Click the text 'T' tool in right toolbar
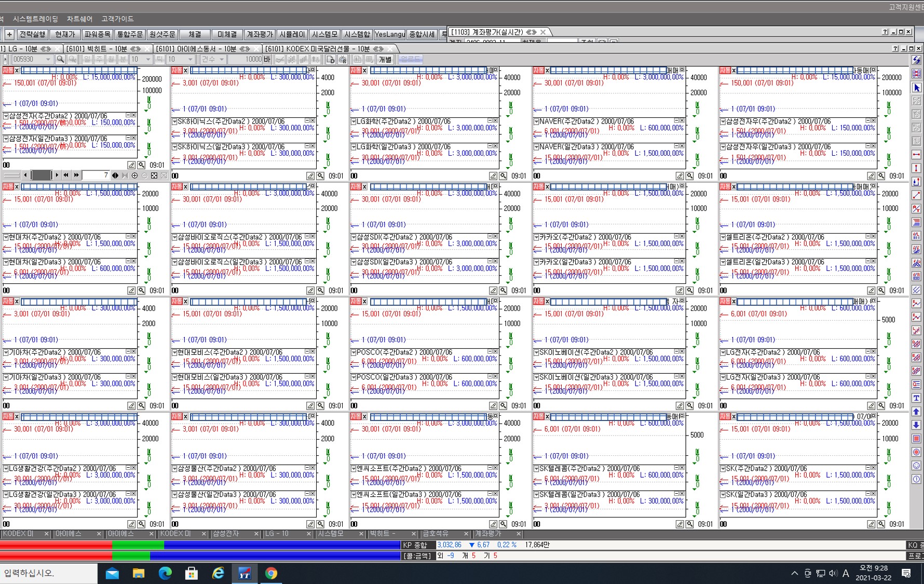Viewport: 924px width, 584px height. pos(916,398)
